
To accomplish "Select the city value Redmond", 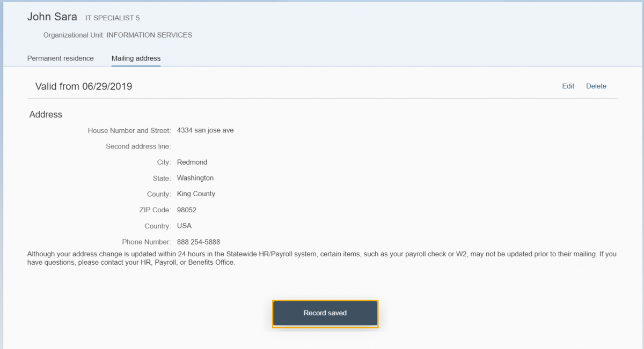I will click(x=192, y=162).
